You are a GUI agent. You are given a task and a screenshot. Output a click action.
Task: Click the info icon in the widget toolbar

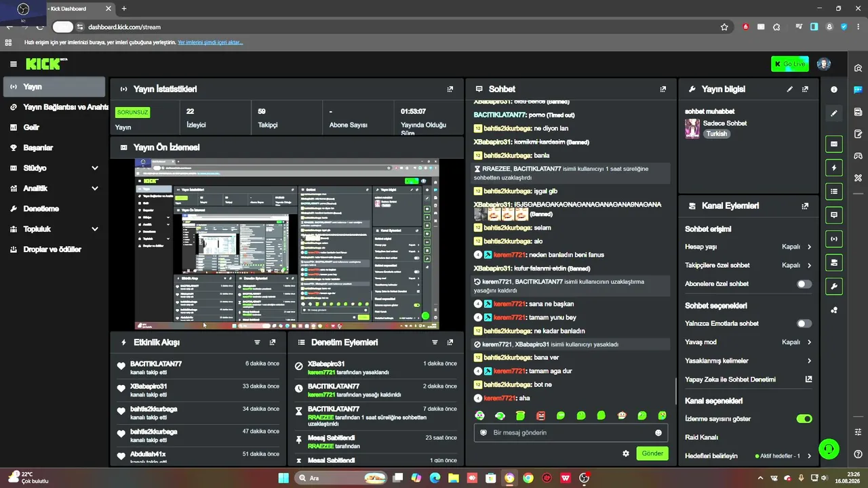click(x=834, y=89)
